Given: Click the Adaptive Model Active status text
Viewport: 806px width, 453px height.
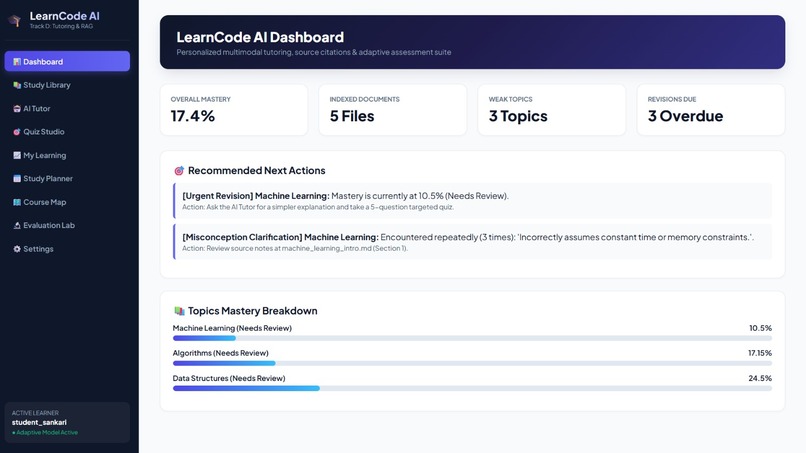Looking at the screenshot, I should tap(45, 432).
